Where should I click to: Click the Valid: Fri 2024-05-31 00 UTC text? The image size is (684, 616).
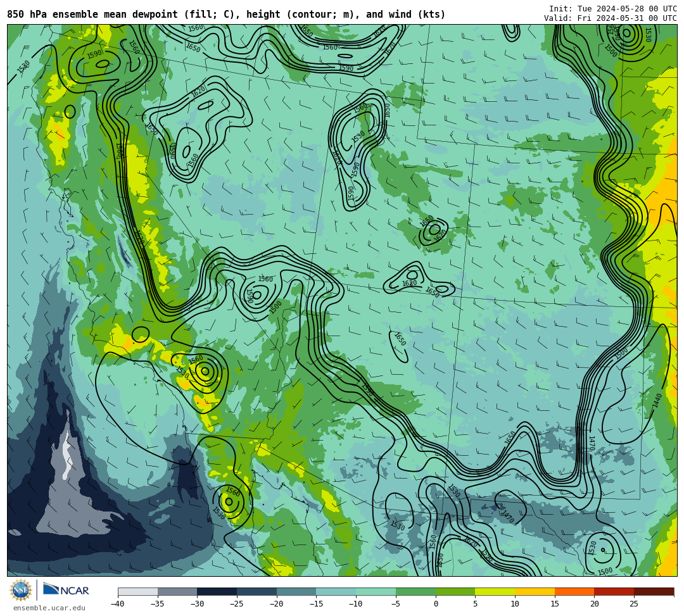[611, 18]
